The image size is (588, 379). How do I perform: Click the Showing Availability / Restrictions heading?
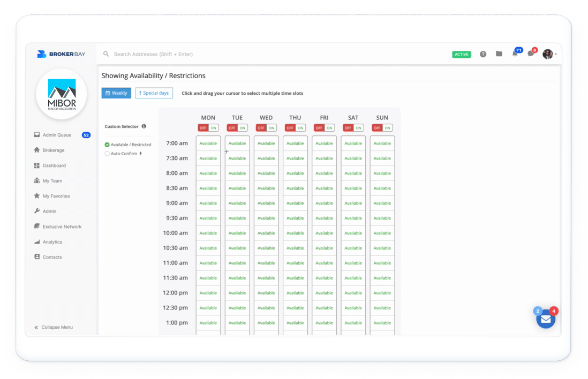[x=153, y=75]
